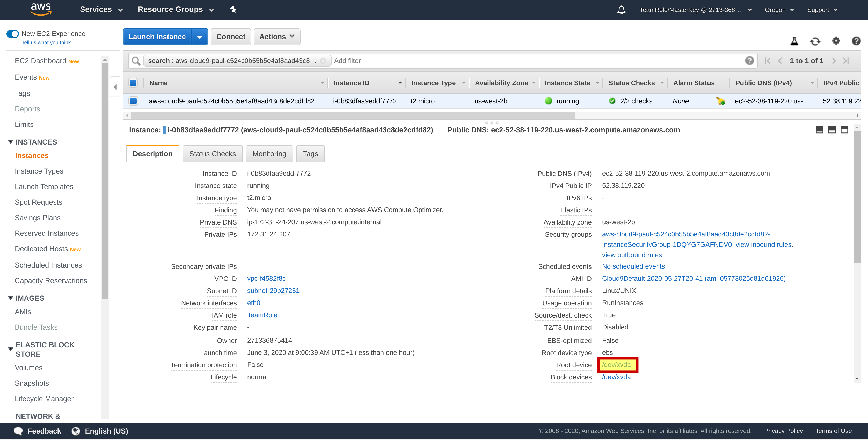Click the green running status indicator
Image resolution: width=868 pixels, height=440 pixels.
(x=549, y=101)
